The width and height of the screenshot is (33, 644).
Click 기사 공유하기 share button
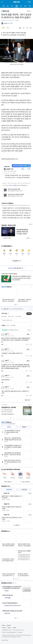point(16,261)
